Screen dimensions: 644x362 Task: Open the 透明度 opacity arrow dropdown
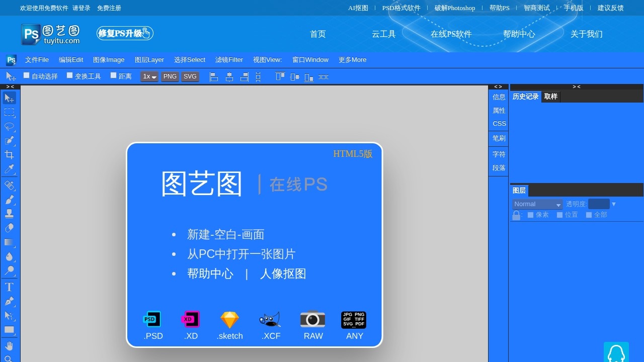click(614, 204)
